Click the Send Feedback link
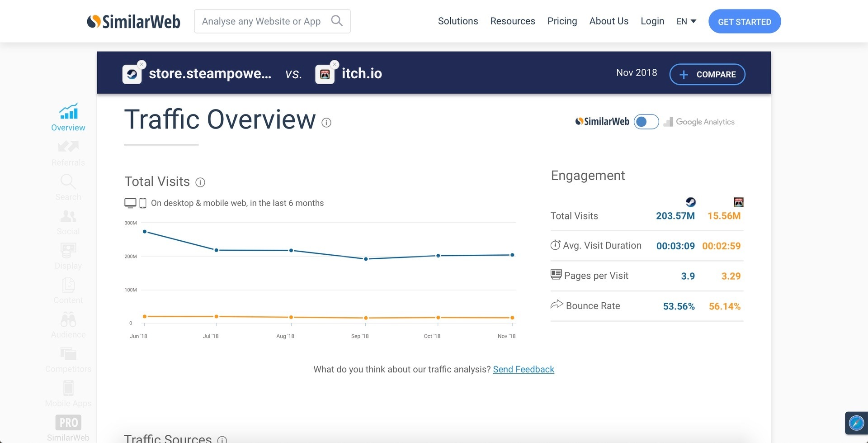The width and height of the screenshot is (868, 443). click(x=524, y=369)
